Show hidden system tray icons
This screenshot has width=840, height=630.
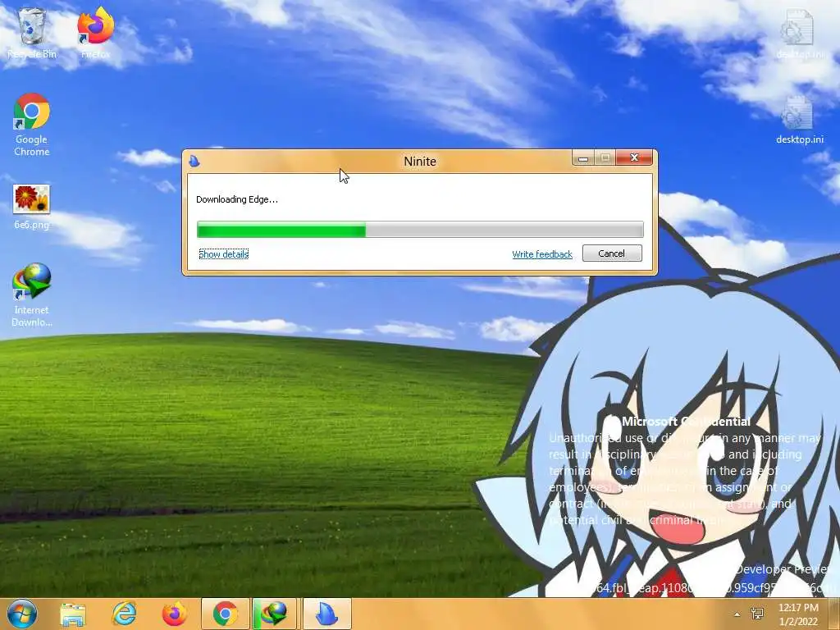[x=737, y=614]
